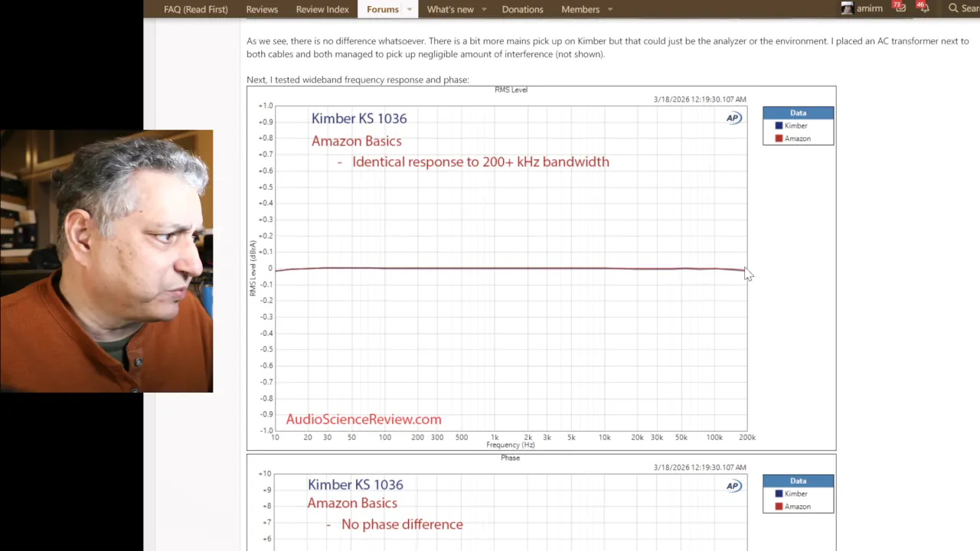Viewport: 980px width, 551px height.
Task: Open the alerts bell icon with 46 badge
Action: (924, 8)
